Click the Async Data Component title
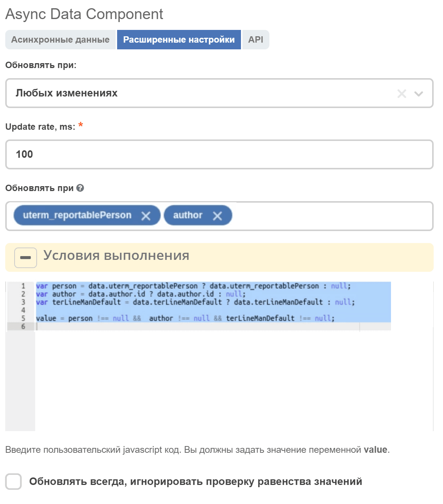The image size is (443, 504). click(84, 14)
